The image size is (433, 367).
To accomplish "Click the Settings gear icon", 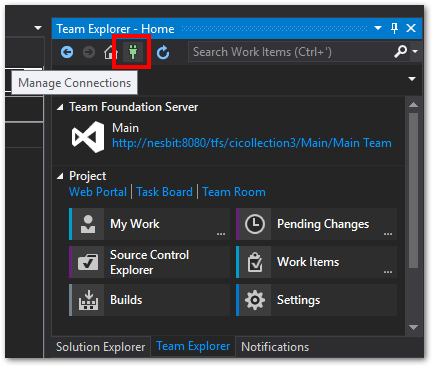I will pyautogui.click(x=255, y=300).
